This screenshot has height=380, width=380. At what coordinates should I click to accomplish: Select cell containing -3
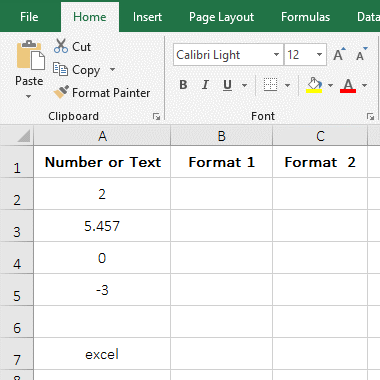[x=102, y=290]
